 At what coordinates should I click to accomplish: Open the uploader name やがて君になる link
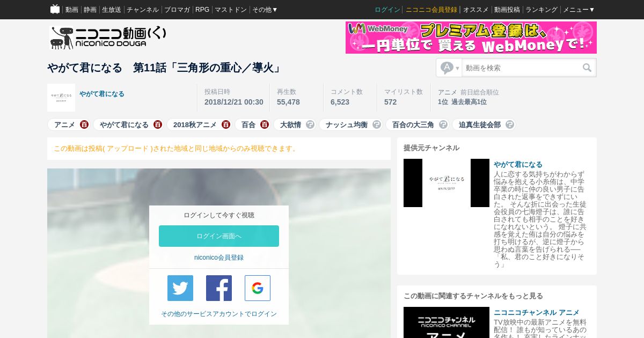(x=102, y=94)
